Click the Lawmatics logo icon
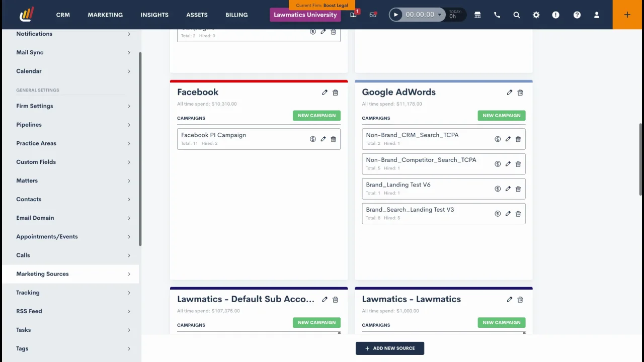 (27, 14)
